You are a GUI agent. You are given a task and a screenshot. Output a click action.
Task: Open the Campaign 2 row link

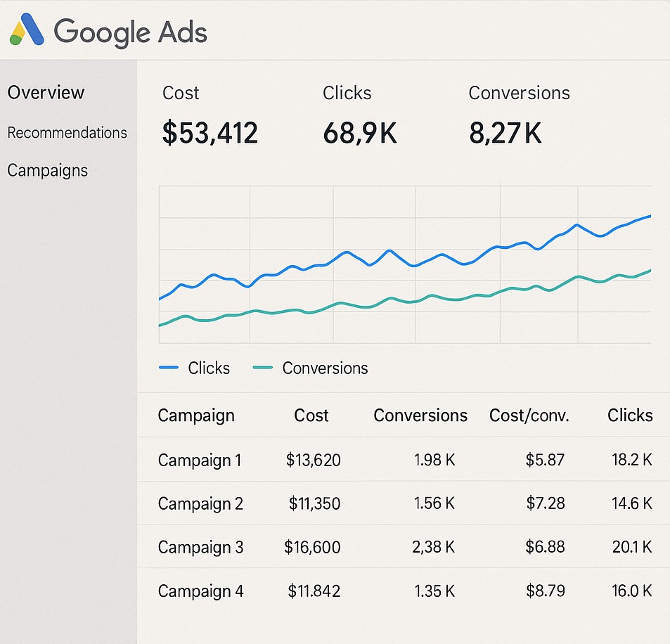point(200,504)
